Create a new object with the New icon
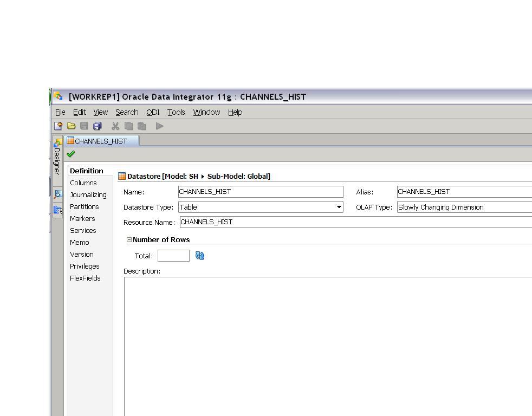 [x=59, y=126]
